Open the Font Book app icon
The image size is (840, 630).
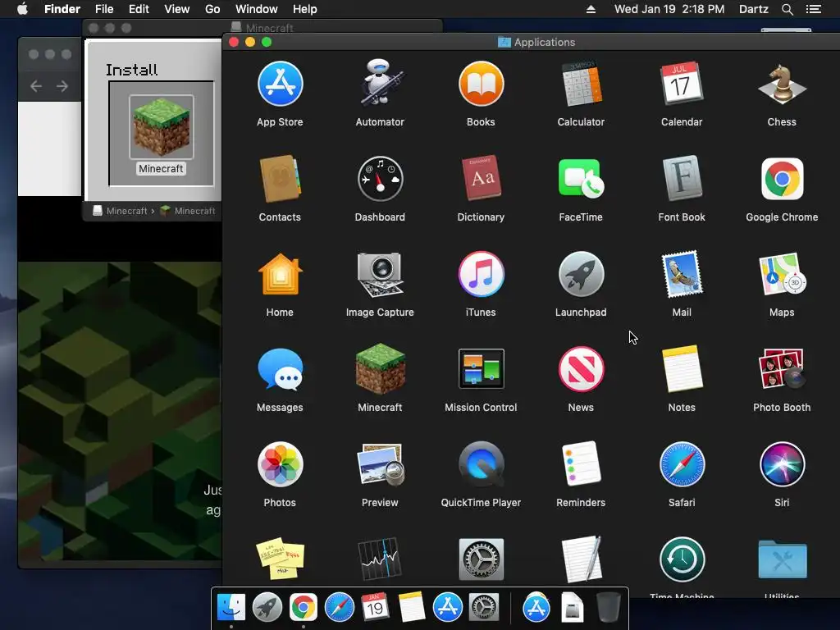681,178
